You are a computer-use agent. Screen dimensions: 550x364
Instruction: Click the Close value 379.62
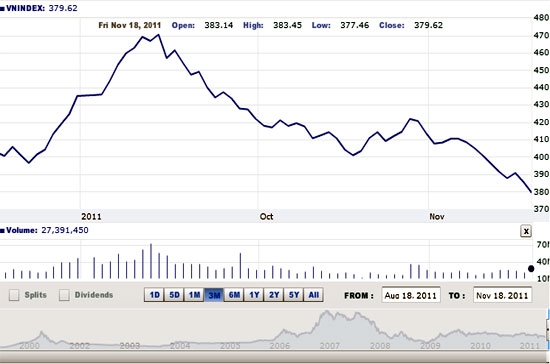click(x=428, y=25)
